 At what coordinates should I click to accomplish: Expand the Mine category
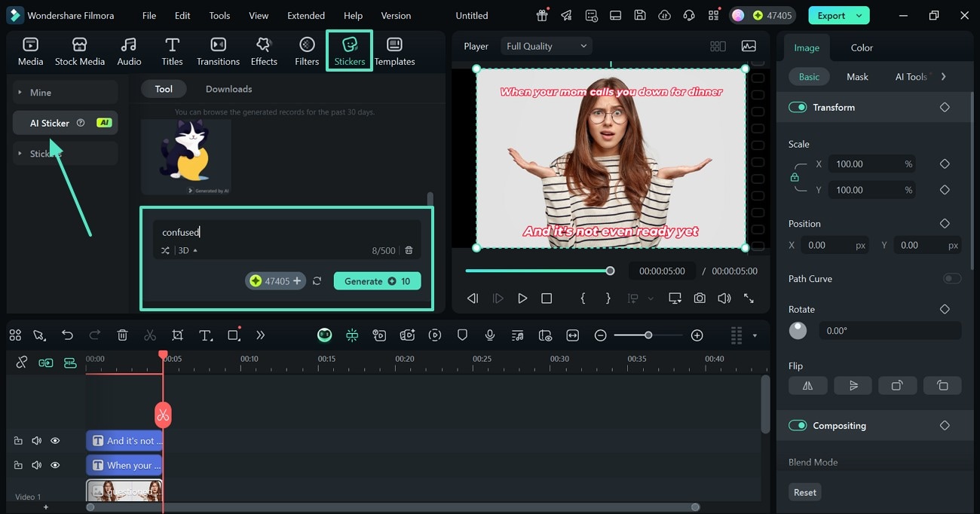66,92
